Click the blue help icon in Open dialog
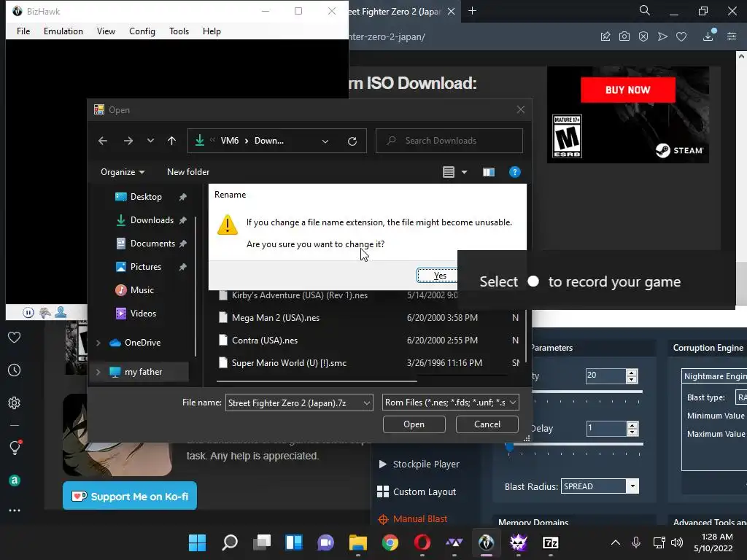 coord(514,172)
